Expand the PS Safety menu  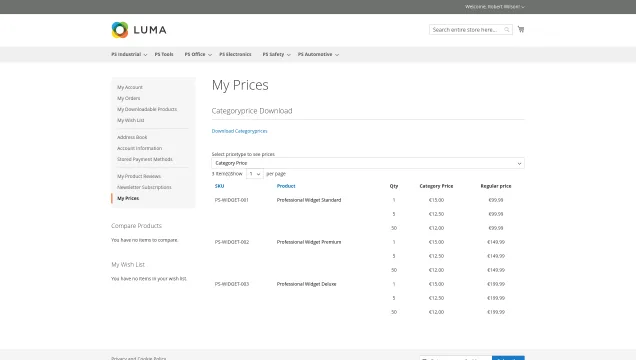point(276,54)
